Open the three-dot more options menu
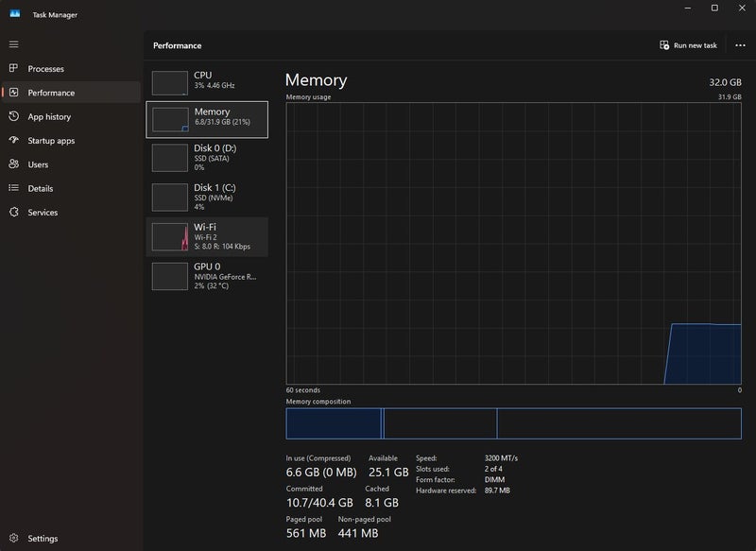This screenshot has height=551, width=756. coord(740,45)
